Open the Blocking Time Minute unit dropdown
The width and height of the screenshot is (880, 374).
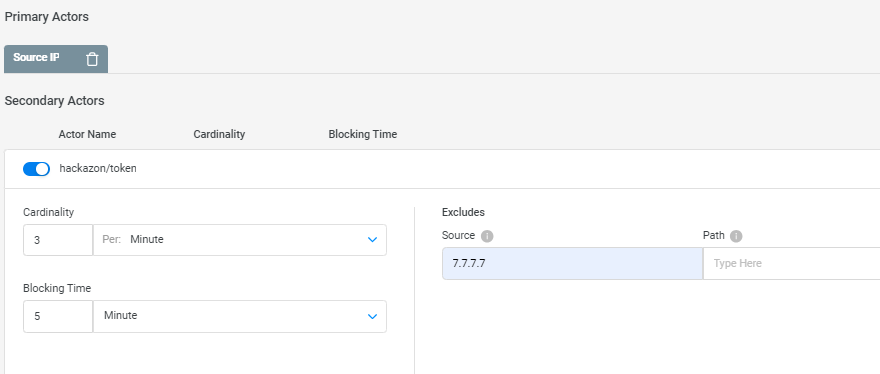point(240,316)
